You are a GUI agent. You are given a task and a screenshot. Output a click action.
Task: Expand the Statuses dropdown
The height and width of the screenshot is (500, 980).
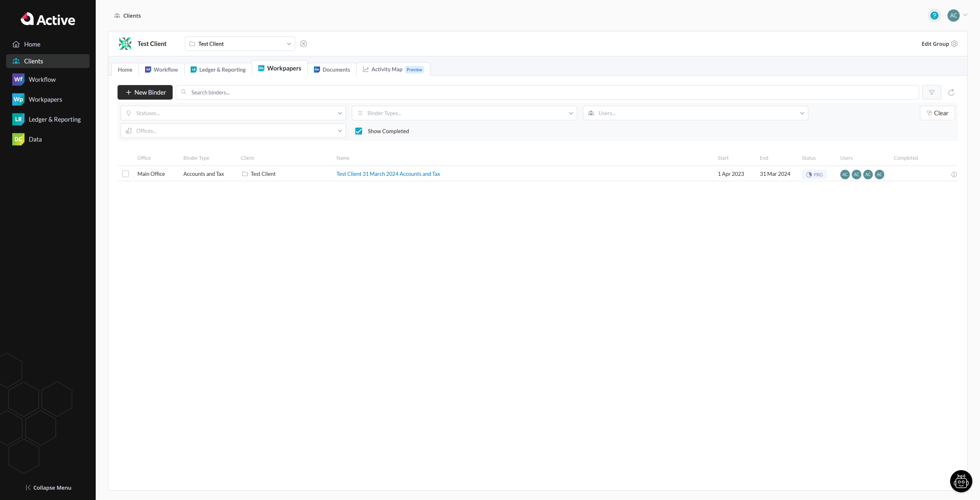[x=233, y=113]
